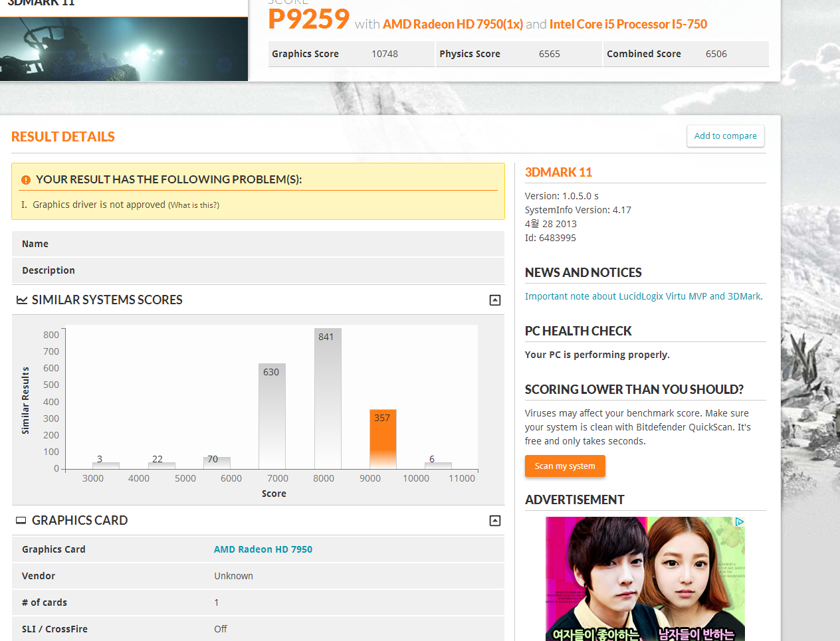840x641 pixels.
Task: Click the warning icon in the problems box
Action: [26, 180]
